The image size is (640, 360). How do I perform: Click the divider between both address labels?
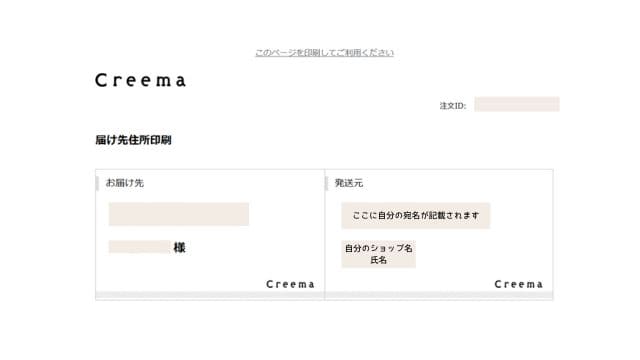324,235
